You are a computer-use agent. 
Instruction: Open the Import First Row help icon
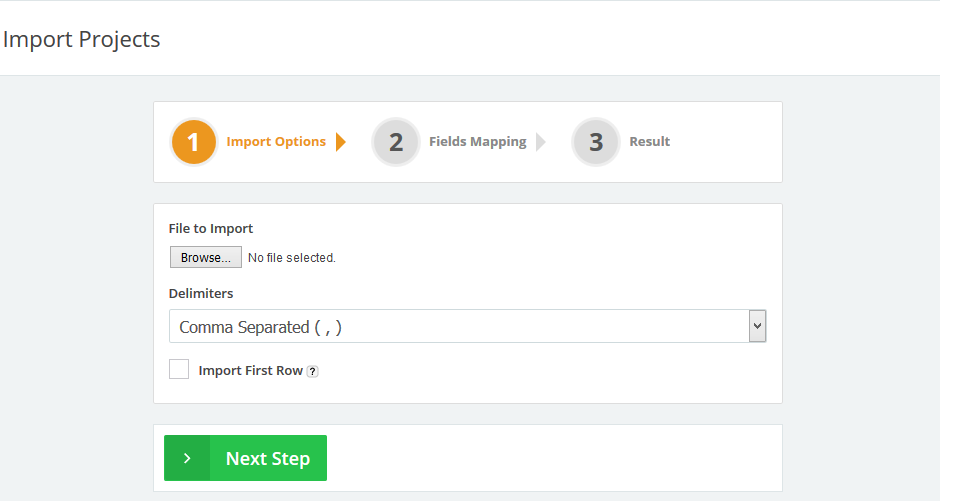[x=313, y=371]
